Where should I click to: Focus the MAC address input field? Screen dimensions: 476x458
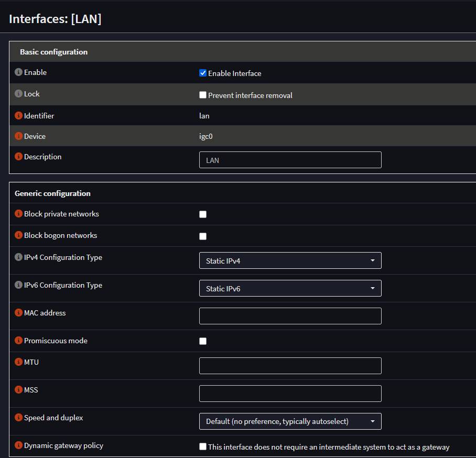(x=290, y=316)
